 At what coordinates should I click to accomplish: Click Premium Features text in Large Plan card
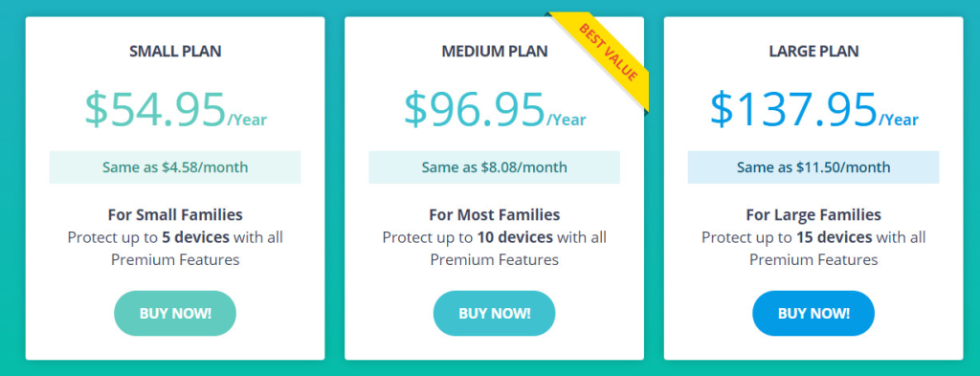click(x=813, y=260)
